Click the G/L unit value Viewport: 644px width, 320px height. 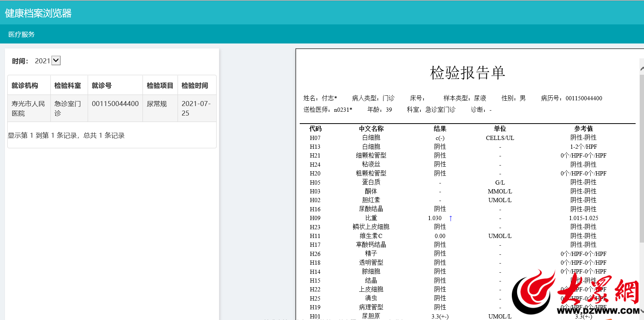[500, 183]
